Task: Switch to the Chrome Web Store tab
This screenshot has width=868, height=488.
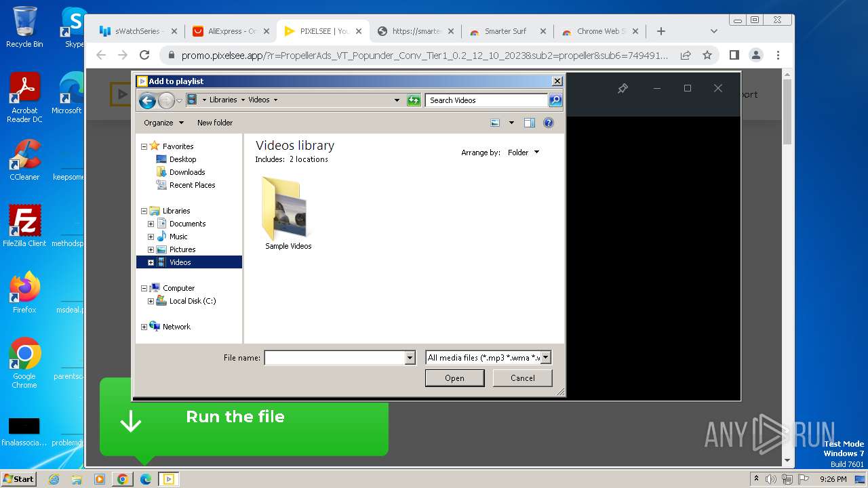Action: point(599,31)
